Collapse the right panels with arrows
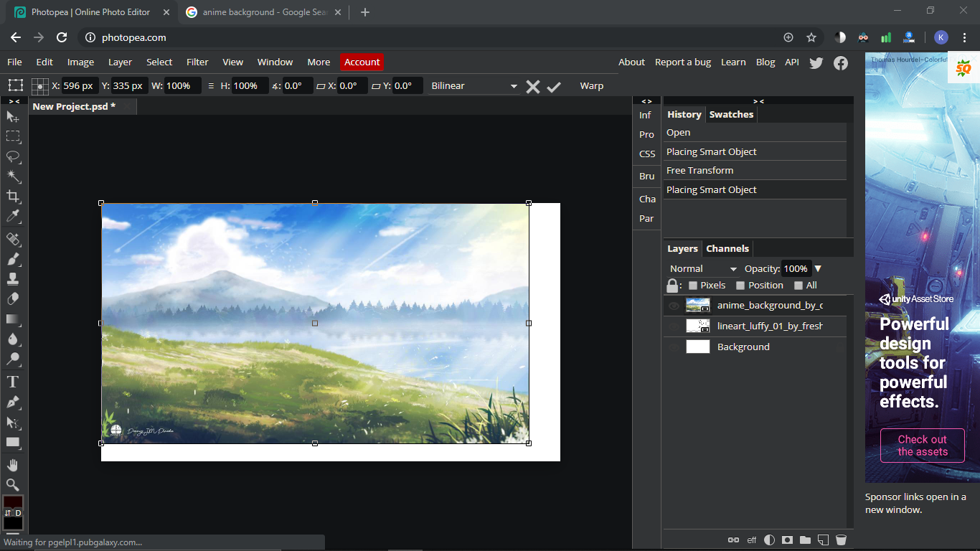 tap(758, 101)
